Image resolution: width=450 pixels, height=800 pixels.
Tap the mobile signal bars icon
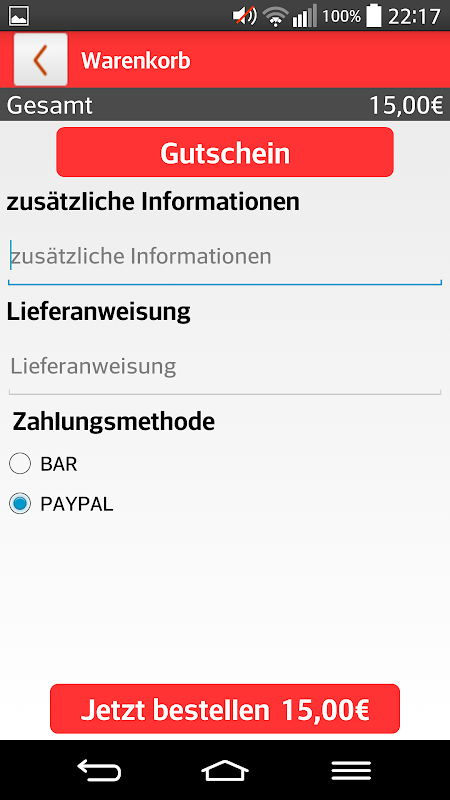coord(304,16)
